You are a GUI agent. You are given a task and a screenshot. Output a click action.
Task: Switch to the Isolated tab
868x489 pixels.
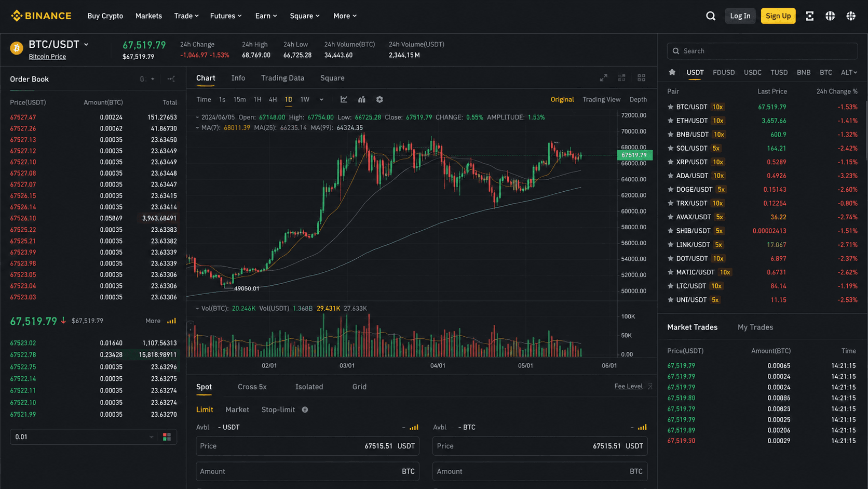pyautogui.click(x=309, y=387)
